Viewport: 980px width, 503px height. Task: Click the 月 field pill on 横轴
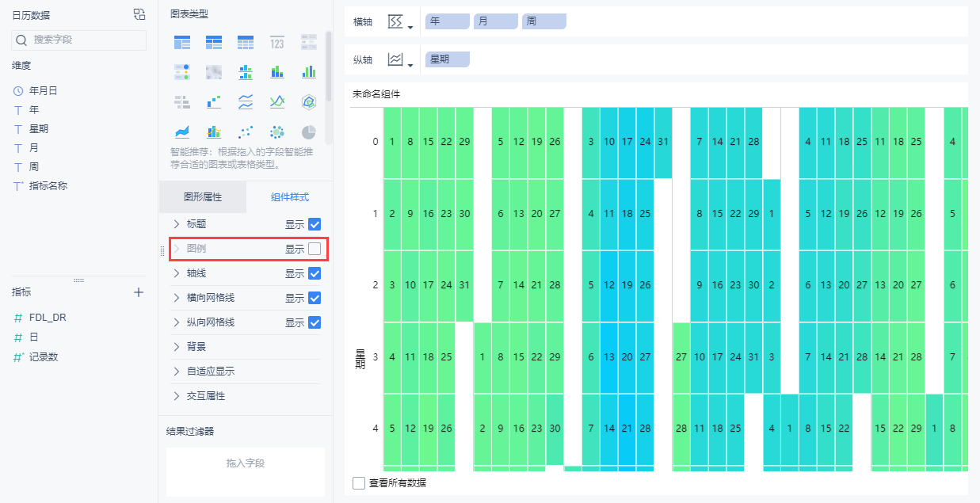[x=496, y=21]
